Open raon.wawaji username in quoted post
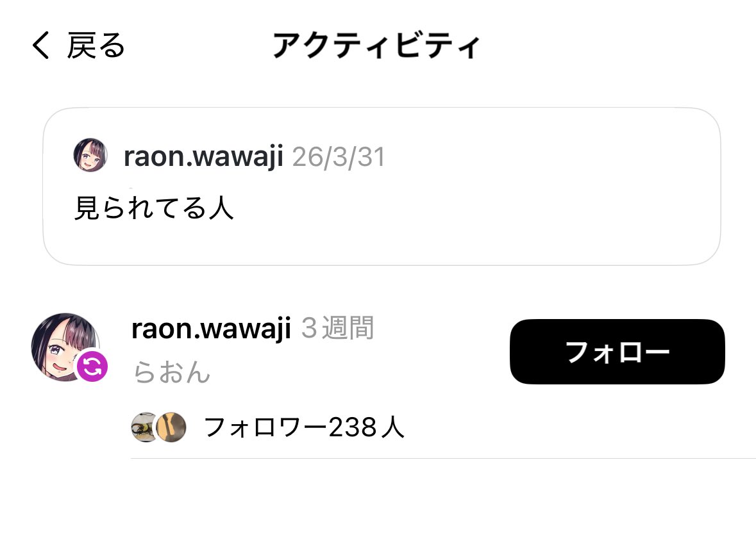This screenshot has width=756, height=542. [203, 156]
